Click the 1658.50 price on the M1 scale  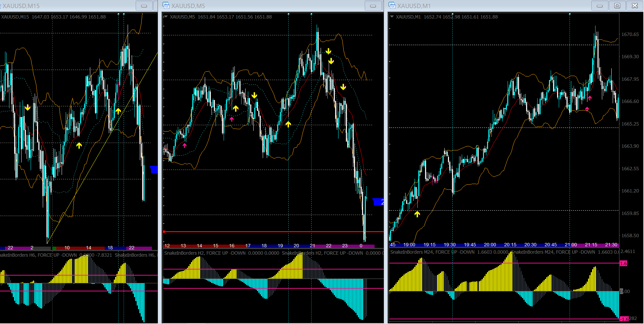[630, 236]
